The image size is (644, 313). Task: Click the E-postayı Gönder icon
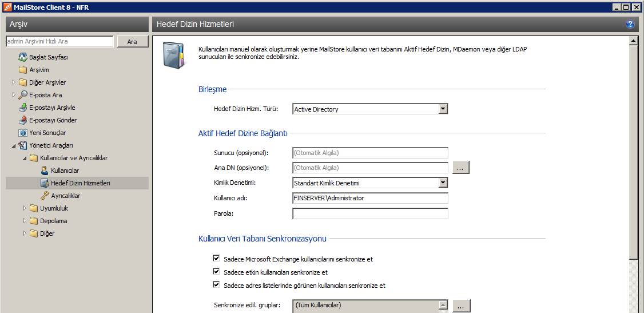(x=23, y=120)
